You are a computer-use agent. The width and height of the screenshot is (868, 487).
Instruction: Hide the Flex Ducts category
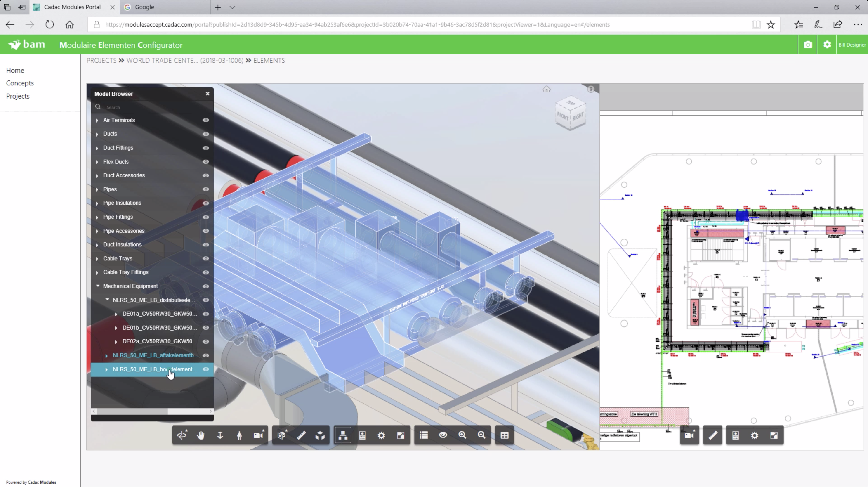(x=205, y=161)
